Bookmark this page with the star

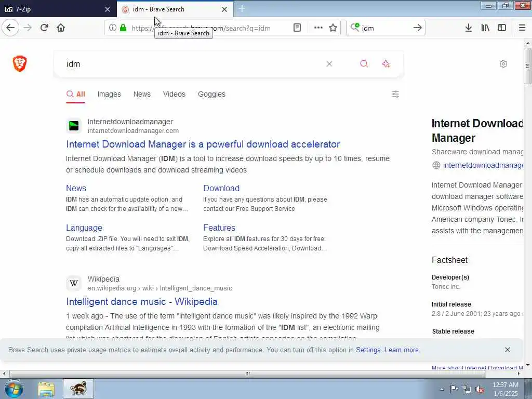coord(333,28)
